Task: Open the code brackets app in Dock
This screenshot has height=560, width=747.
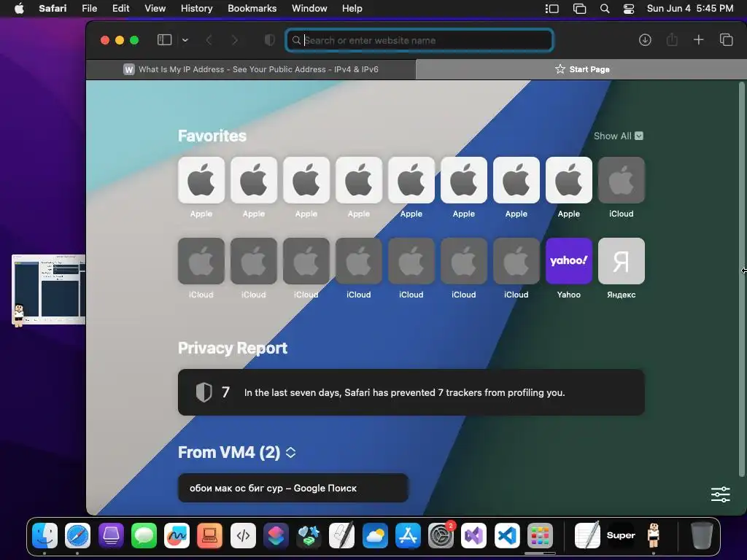Action: 243,536
